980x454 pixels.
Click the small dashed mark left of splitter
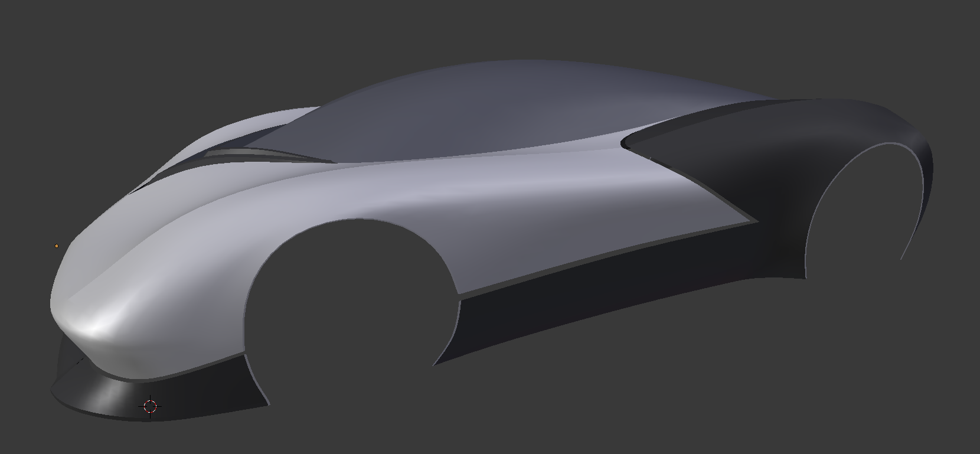click(x=79, y=361)
